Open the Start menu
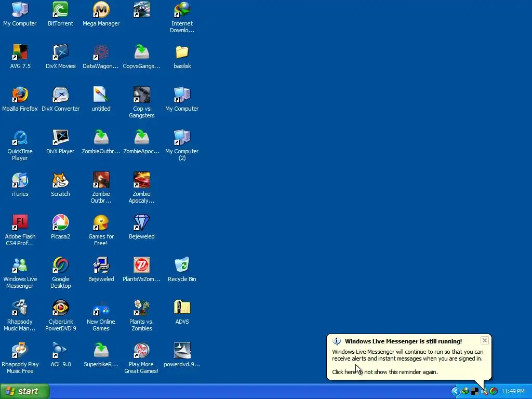The height and width of the screenshot is (399, 532). pos(25,391)
